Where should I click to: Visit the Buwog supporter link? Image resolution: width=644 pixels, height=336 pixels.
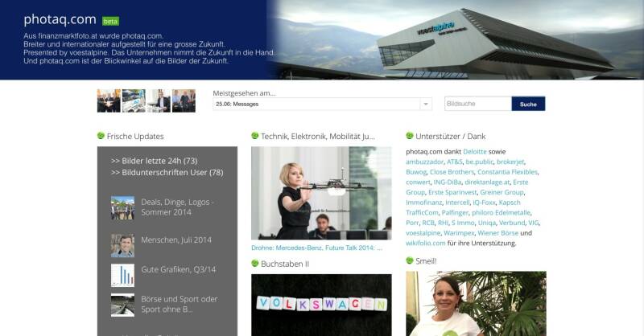coord(416,172)
